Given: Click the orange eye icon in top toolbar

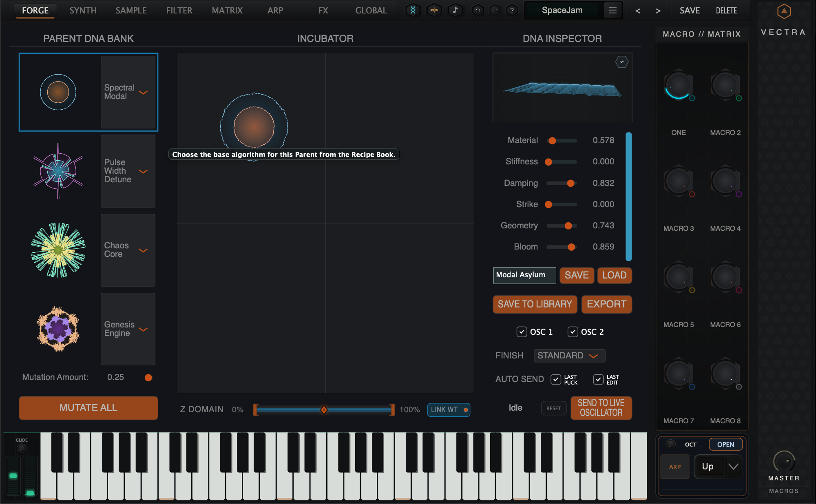Looking at the screenshot, I should (x=434, y=11).
